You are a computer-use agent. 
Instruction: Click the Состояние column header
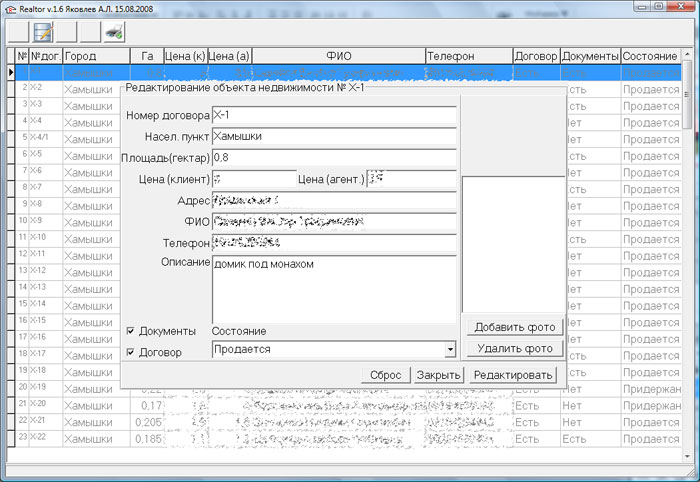(x=650, y=56)
